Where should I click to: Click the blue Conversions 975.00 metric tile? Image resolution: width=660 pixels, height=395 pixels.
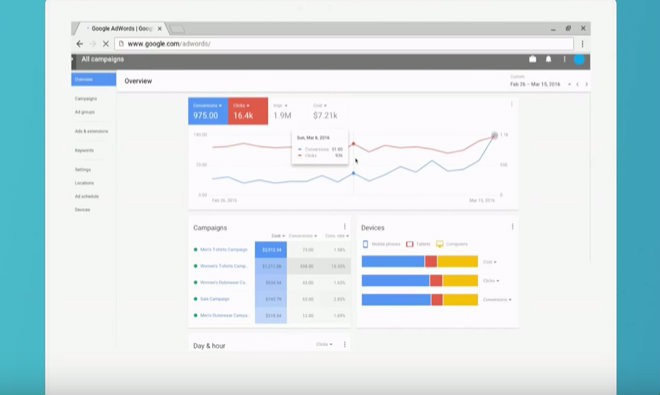pyautogui.click(x=208, y=111)
